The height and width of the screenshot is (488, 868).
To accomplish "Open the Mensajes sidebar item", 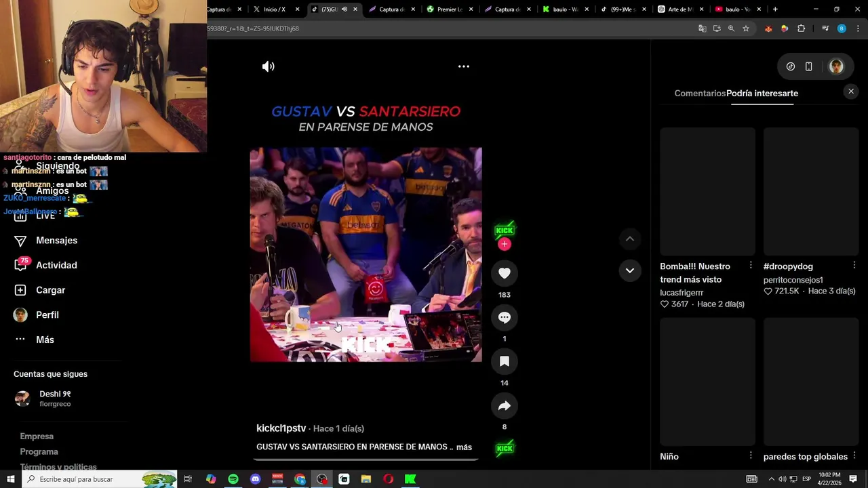I will 45,241.
